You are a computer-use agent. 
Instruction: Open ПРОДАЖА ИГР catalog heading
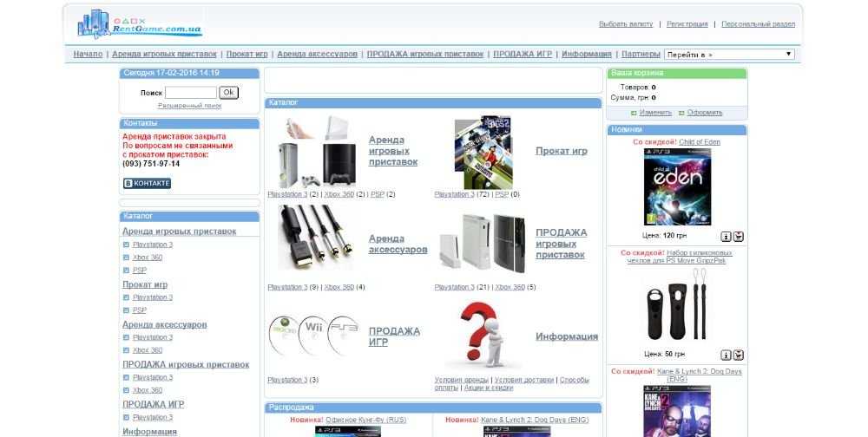tap(394, 336)
